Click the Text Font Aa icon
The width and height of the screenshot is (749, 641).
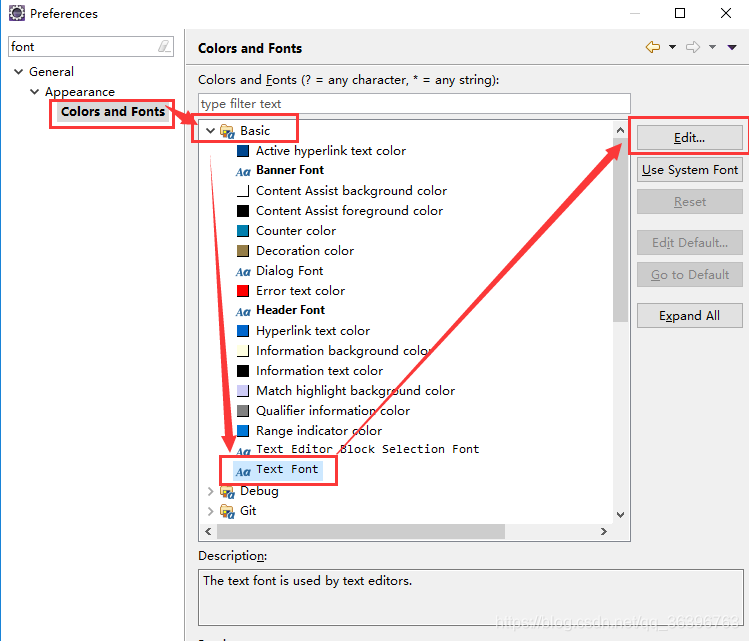point(243,472)
